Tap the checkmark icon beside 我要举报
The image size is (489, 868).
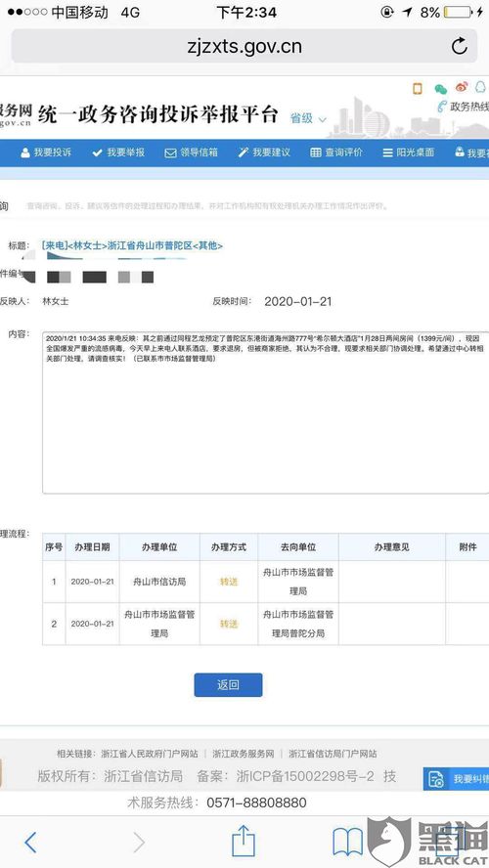point(97,152)
